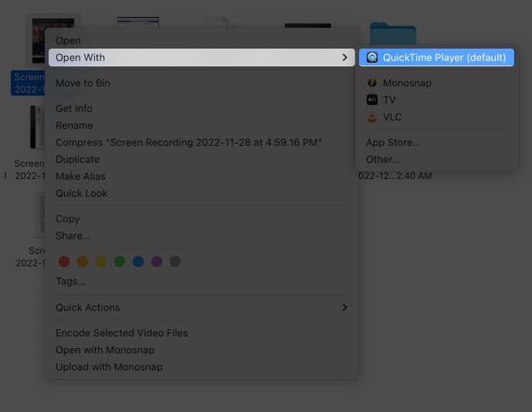Screen dimensions: 532x412
Task: Open App Store… from submenu
Action: click(x=436, y=143)
